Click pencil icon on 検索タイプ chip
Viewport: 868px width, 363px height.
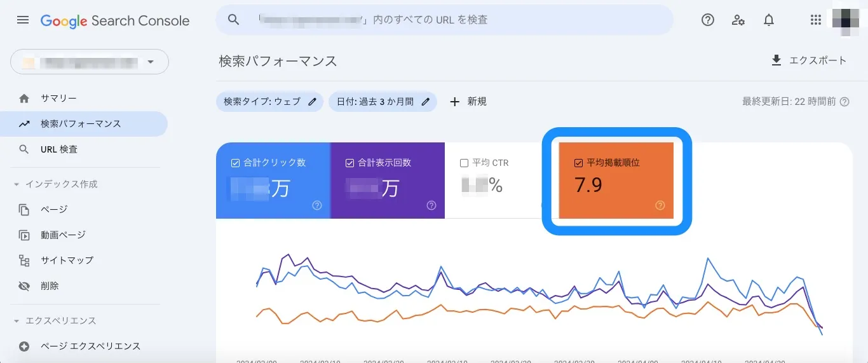pos(312,102)
